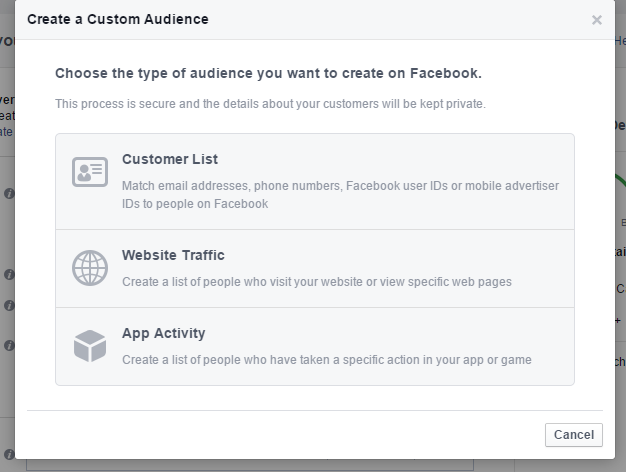Click the Customer List ID card icon

pyautogui.click(x=90, y=172)
